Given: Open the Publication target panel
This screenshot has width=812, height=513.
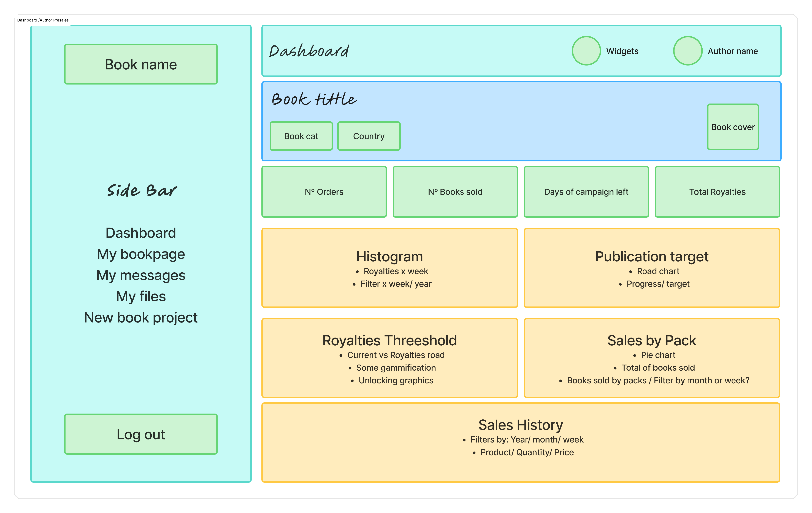Looking at the screenshot, I should pyautogui.click(x=651, y=268).
